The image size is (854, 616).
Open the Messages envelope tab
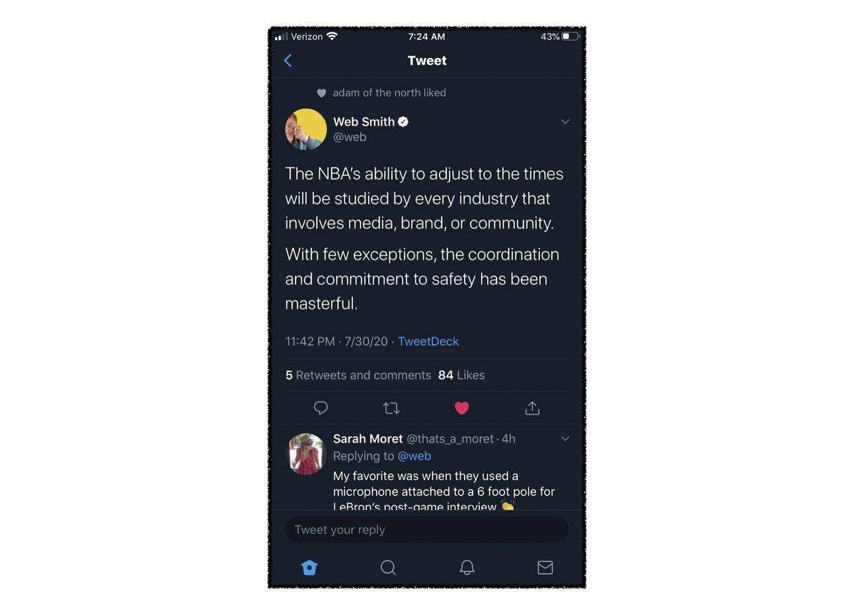(x=545, y=567)
